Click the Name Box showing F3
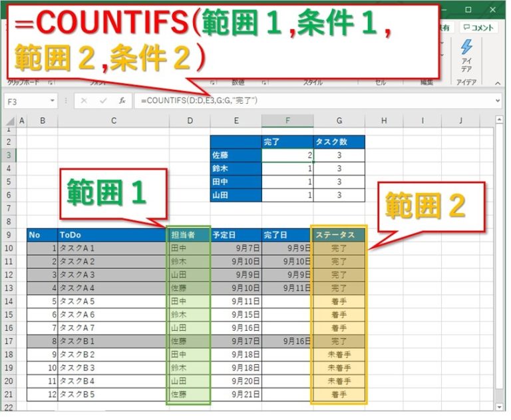Screen dimensions: 511x420 click(27, 101)
